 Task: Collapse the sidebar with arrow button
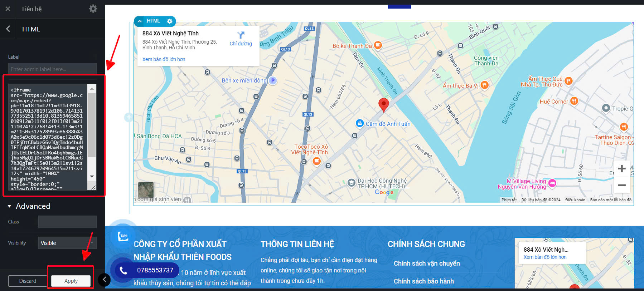pyautogui.click(x=104, y=280)
